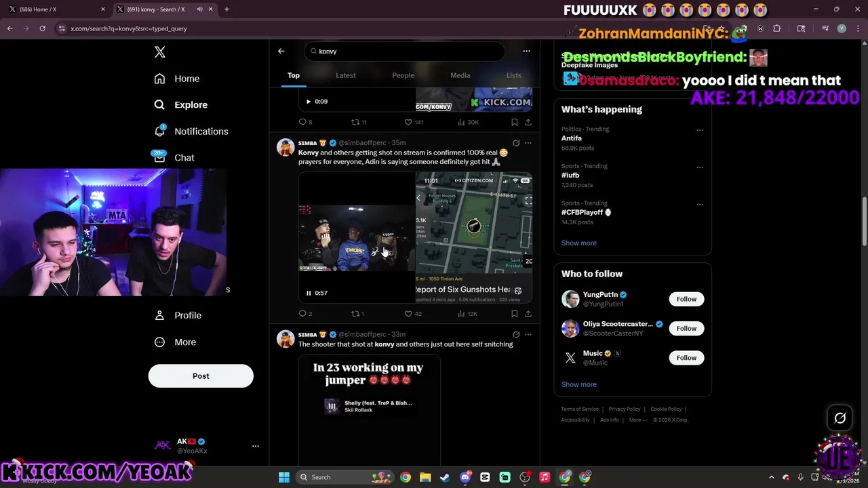The width and height of the screenshot is (868, 488).
Task: Follow the Music account
Action: tap(686, 358)
